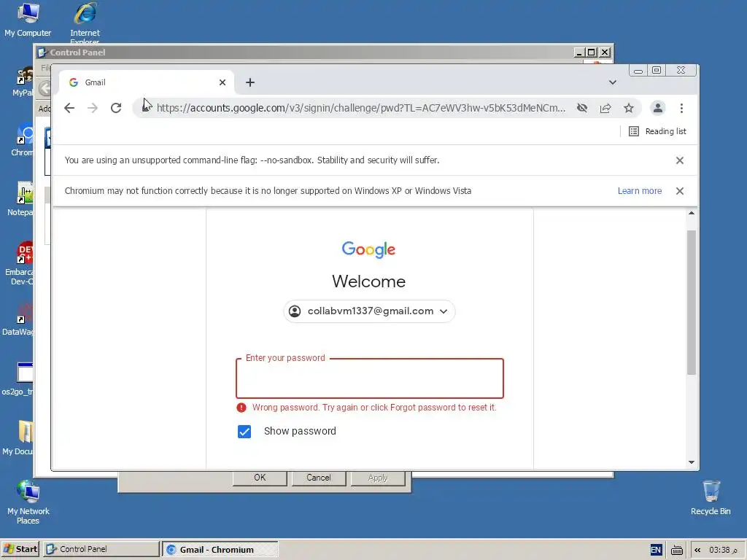Open a new tab with plus icon
747x560 pixels.
point(250,82)
